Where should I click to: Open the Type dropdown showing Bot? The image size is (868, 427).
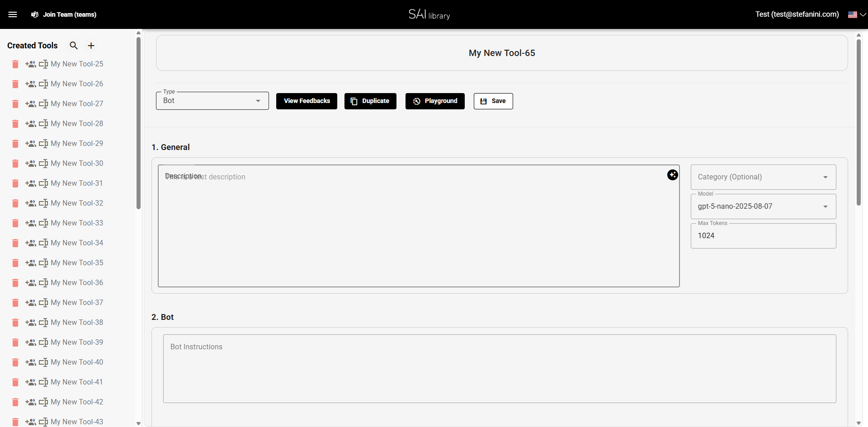212,101
